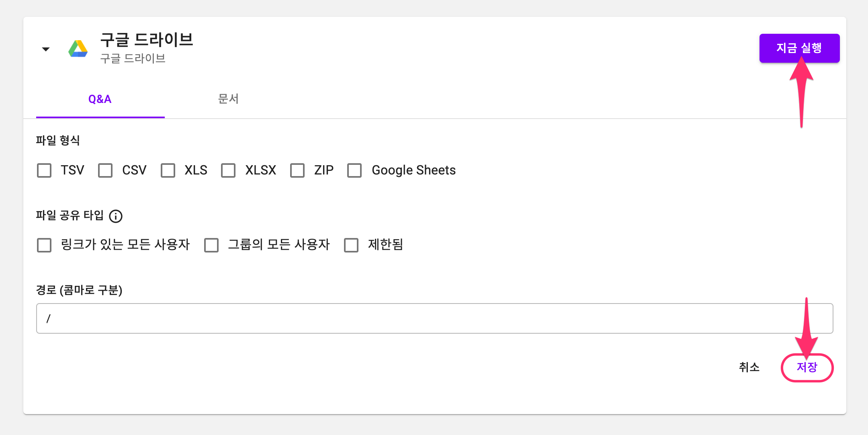Screen dimensions: 868x435
Task: Collapse the 구글 드라이브 section arrow
Action: [46, 49]
